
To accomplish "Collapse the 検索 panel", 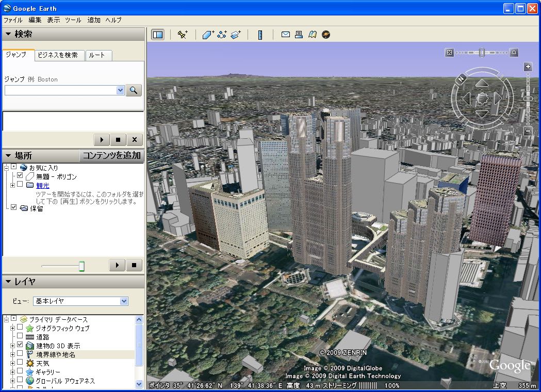I will (x=8, y=34).
